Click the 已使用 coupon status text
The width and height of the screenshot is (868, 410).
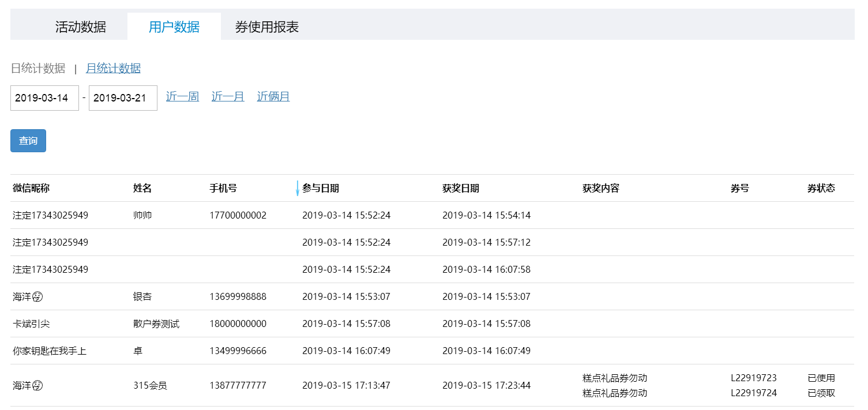pos(820,378)
